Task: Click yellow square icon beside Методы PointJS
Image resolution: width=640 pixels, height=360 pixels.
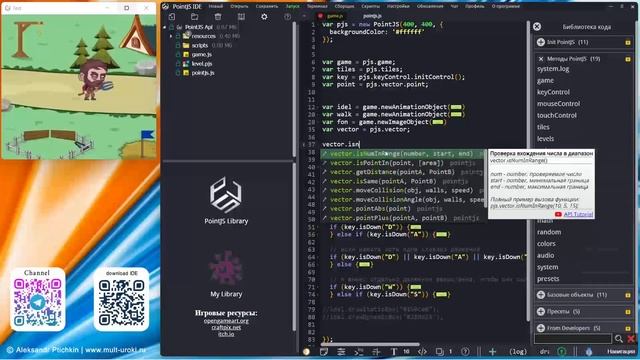Action: (628, 59)
